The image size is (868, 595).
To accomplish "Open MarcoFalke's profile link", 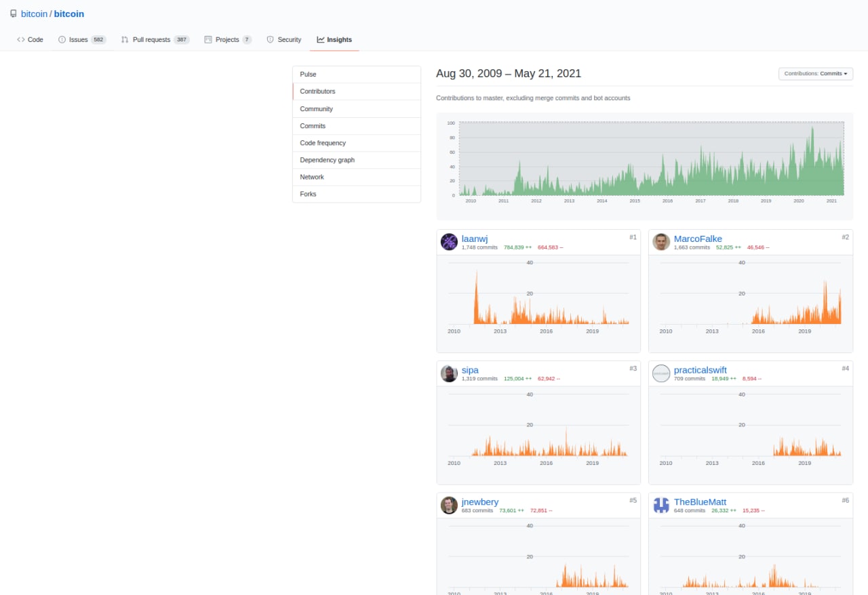I will 698,239.
